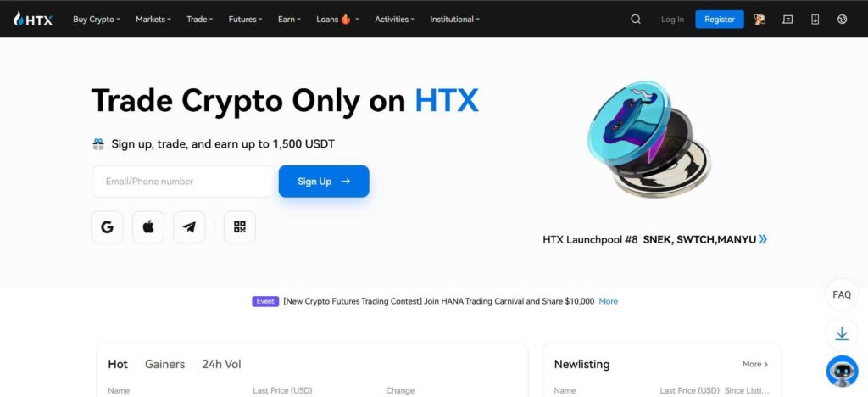Switch to the Gainers tab

click(165, 364)
